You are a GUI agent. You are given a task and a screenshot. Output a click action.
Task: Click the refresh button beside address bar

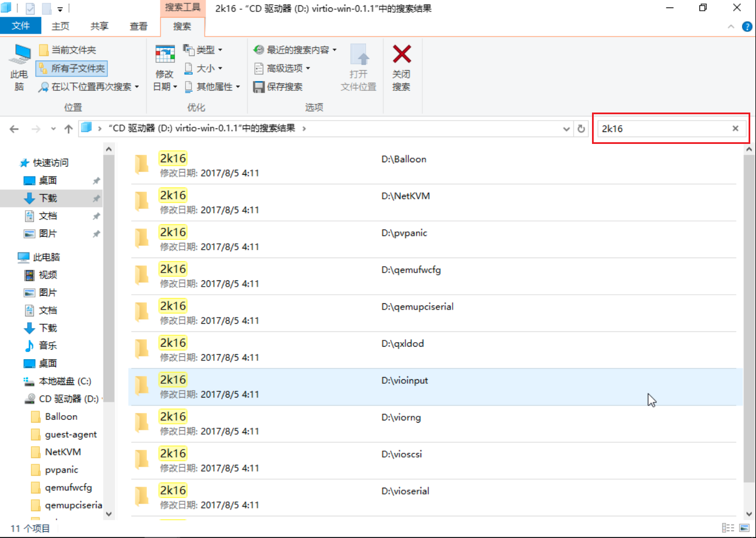click(x=581, y=129)
